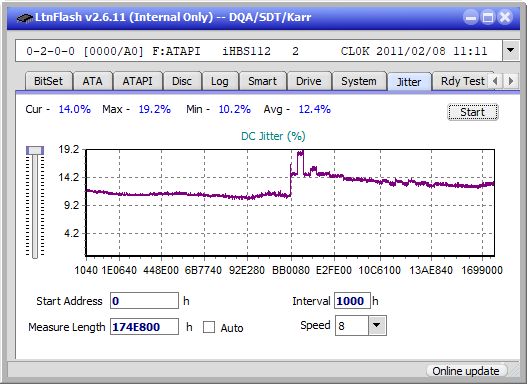Select the Smart tab
This screenshot has height=384, width=527.
pos(262,81)
